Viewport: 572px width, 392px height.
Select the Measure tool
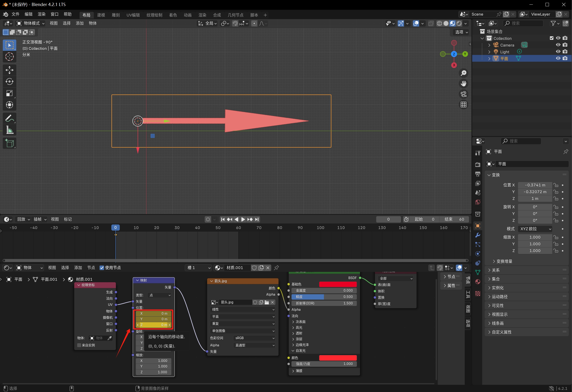tap(9, 130)
